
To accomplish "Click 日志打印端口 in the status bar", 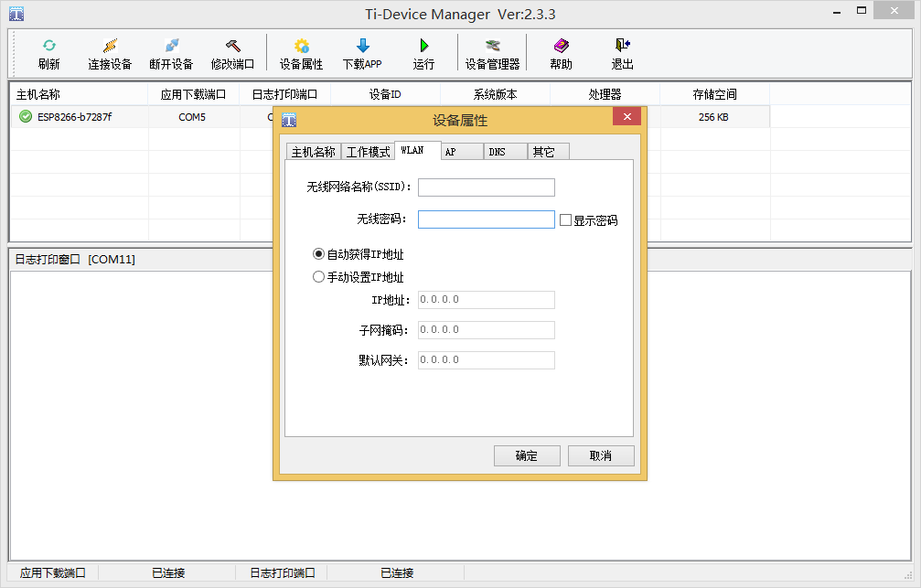I will pyautogui.click(x=283, y=572).
